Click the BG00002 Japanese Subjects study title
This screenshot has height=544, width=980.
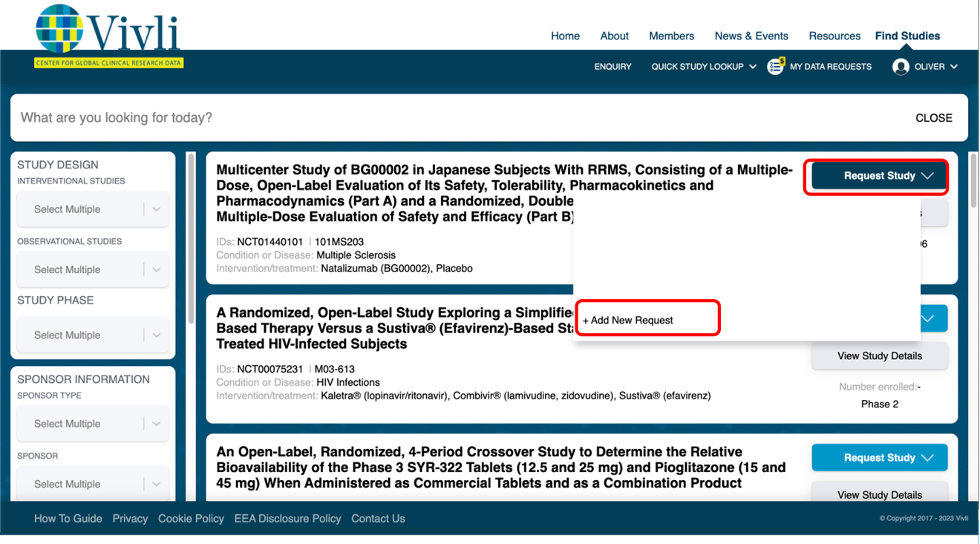pos(504,193)
